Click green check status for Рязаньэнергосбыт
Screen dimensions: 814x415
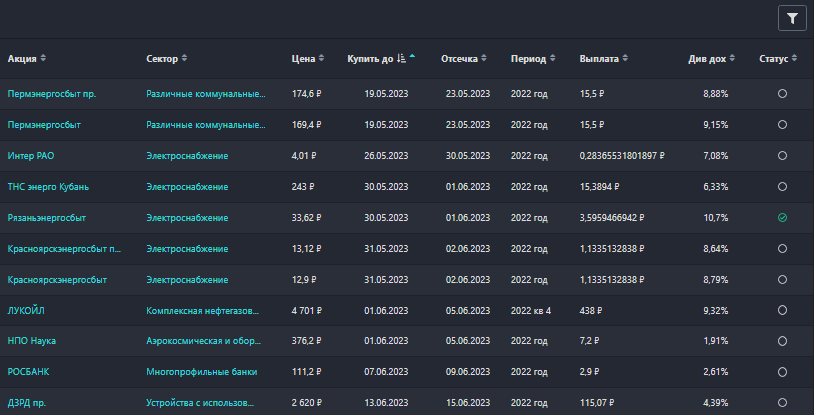point(782,218)
